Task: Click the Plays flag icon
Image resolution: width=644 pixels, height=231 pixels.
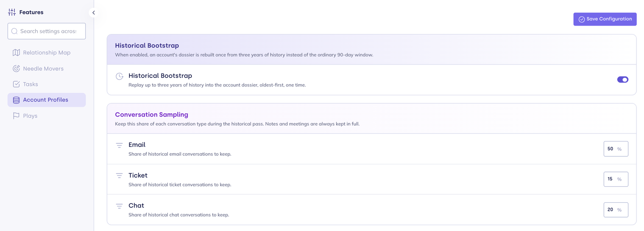Action: tap(16, 116)
